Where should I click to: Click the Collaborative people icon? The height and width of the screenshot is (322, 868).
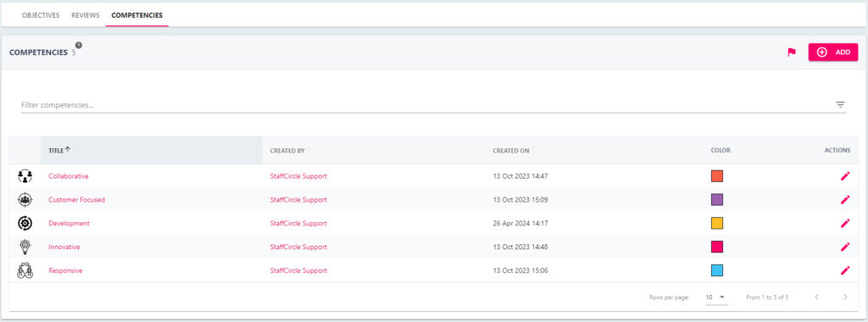25,176
